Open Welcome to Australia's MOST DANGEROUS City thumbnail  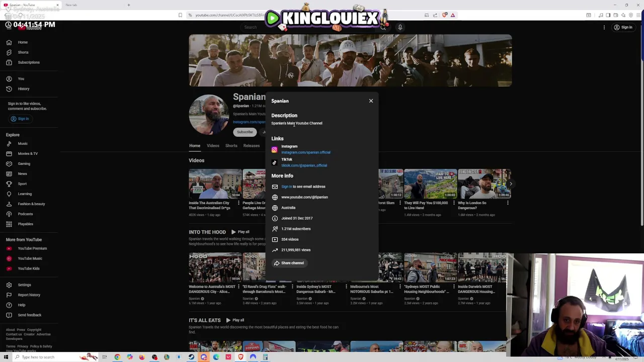215,267
